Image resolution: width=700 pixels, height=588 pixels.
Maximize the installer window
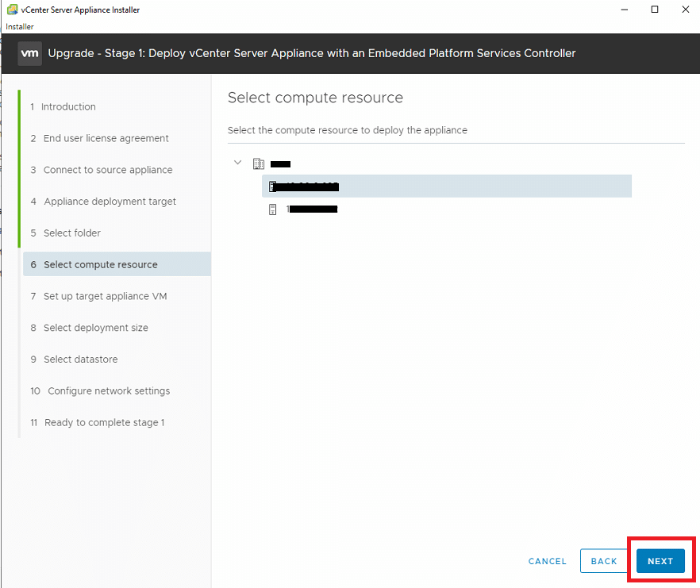pyautogui.click(x=655, y=10)
